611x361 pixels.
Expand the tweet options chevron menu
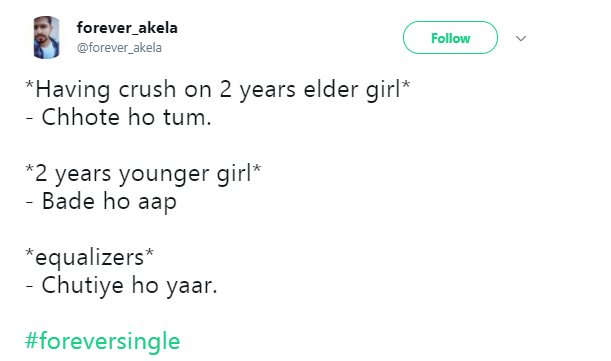pyautogui.click(x=521, y=38)
